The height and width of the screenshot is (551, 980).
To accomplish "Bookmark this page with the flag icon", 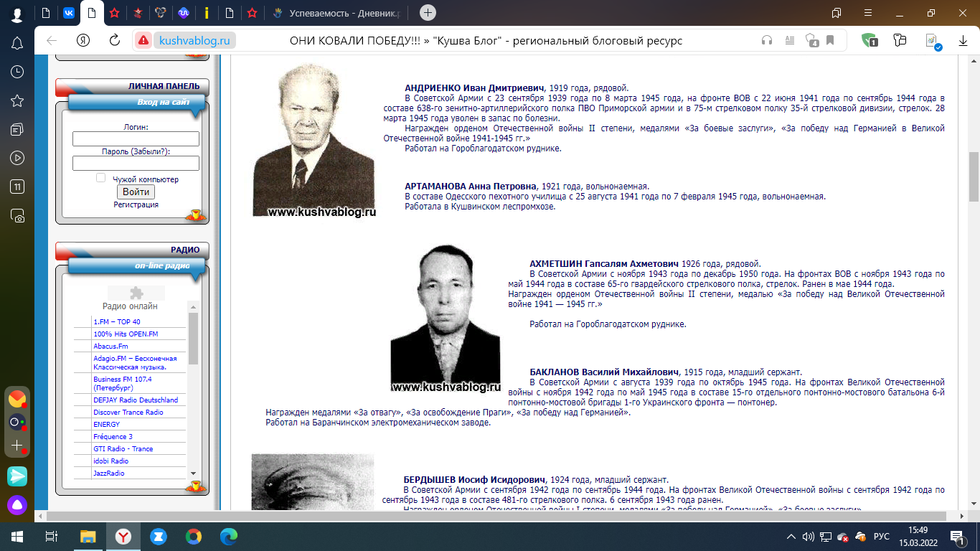I will coord(830,41).
